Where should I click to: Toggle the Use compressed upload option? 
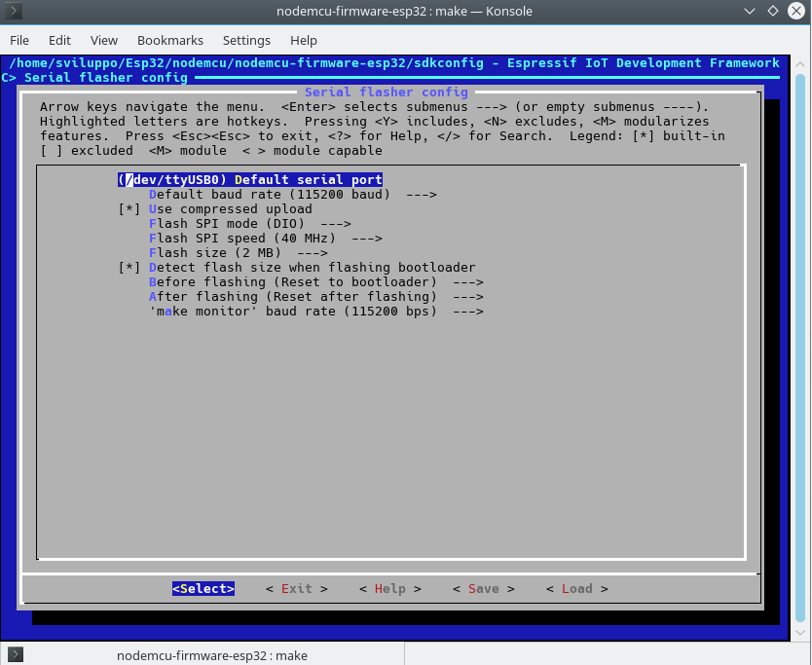point(230,209)
